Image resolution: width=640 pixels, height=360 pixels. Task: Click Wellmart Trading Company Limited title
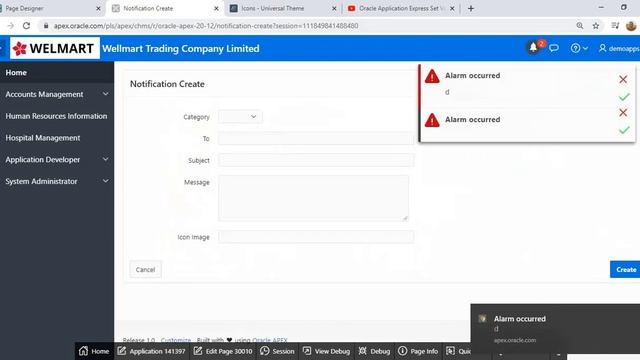pyautogui.click(x=181, y=49)
